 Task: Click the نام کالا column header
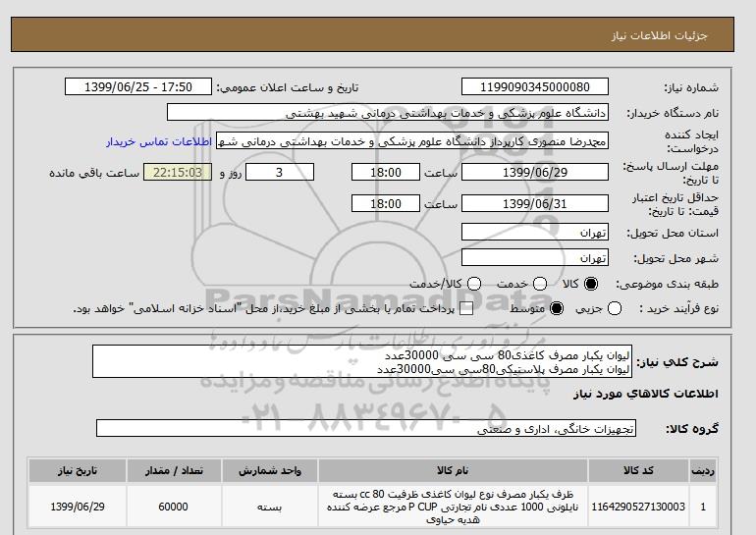click(x=453, y=470)
